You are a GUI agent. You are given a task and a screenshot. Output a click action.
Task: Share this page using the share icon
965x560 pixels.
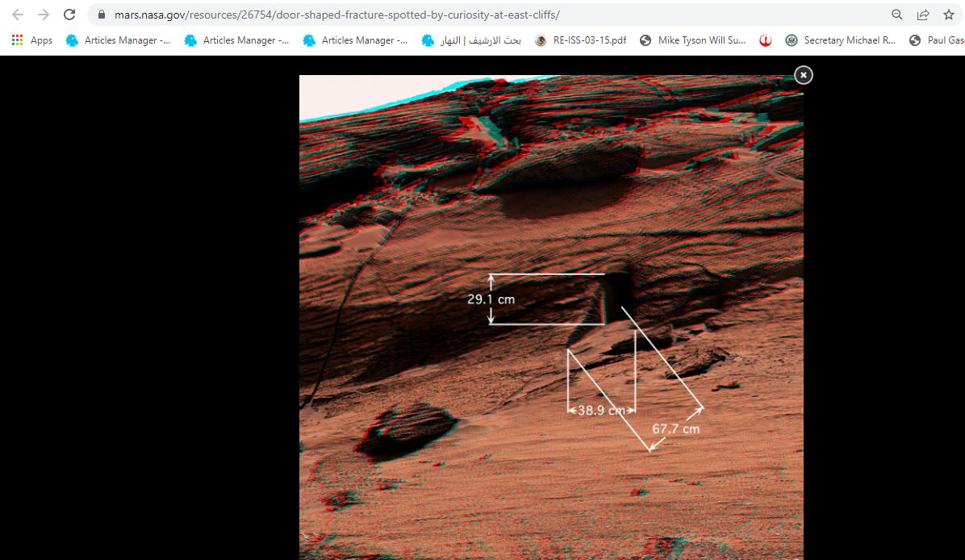click(x=922, y=15)
